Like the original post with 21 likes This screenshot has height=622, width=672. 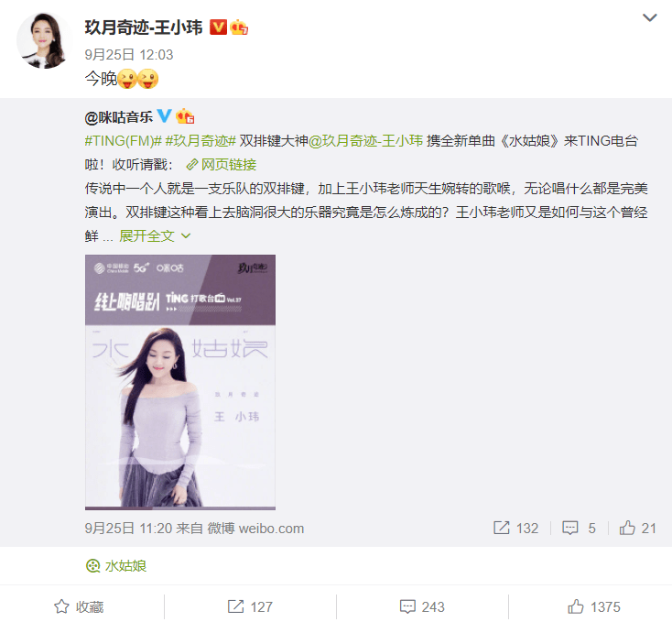[638, 529]
